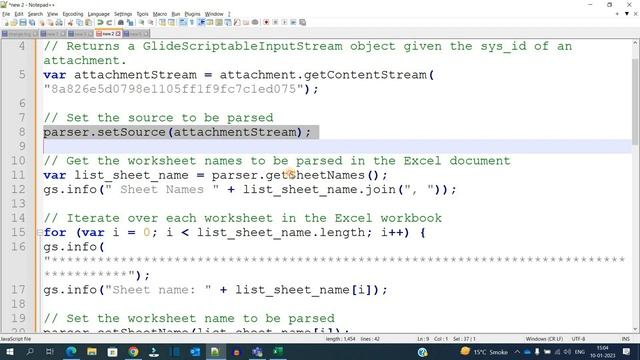The image size is (640, 360).
Task: Open the Edit menu
Action: tap(19, 14)
